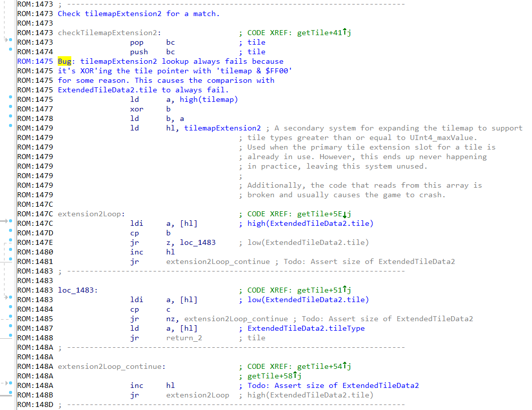Click the 'push' mnemonic

point(139,52)
